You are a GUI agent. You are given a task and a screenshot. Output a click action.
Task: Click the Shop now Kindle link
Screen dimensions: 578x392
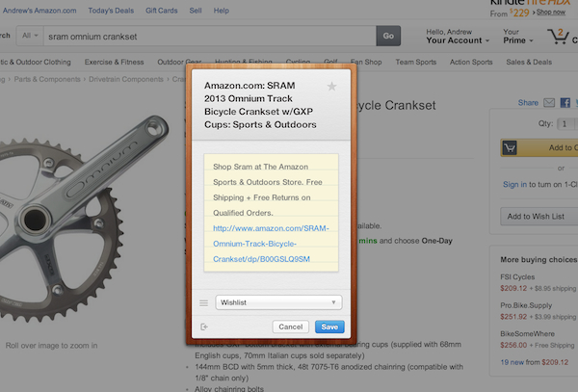tap(551, 13)
